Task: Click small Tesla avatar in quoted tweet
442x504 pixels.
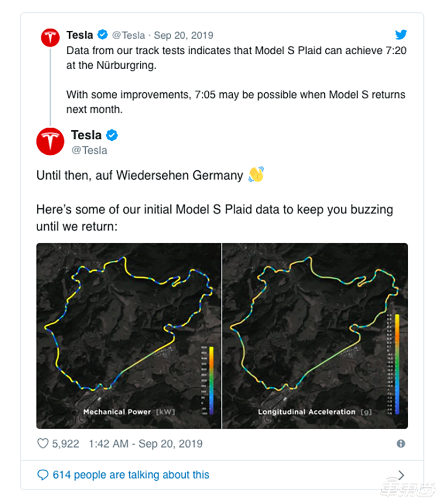Action: [50, 38]
